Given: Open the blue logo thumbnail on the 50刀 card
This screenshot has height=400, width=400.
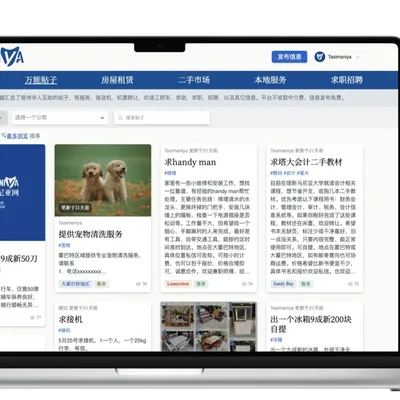Looking at the screenshot, I should [x=22, y=193].
